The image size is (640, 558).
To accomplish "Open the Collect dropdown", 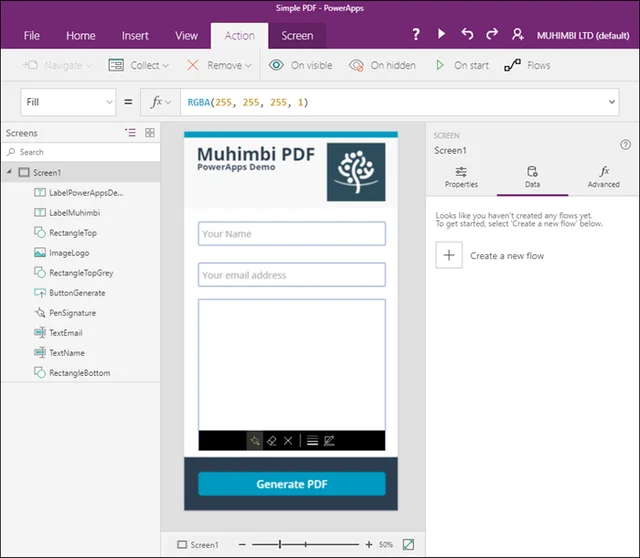I will click(x=139, y=65).
